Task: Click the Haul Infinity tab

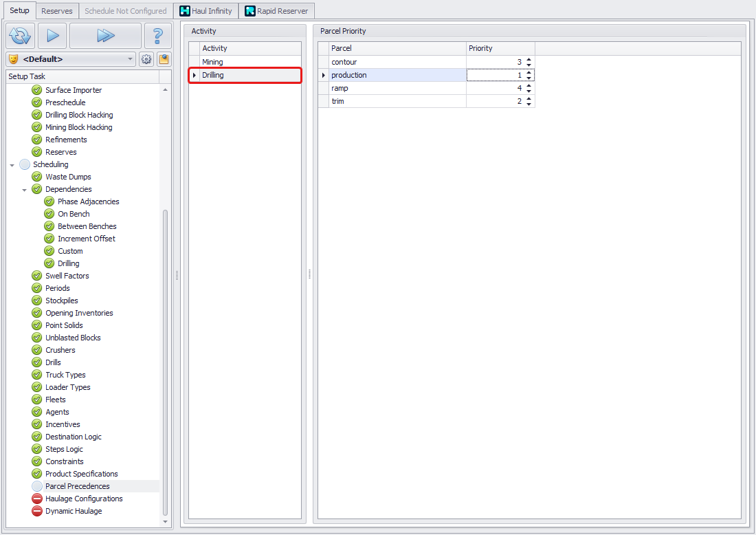Action: click(x=205, y=11)
